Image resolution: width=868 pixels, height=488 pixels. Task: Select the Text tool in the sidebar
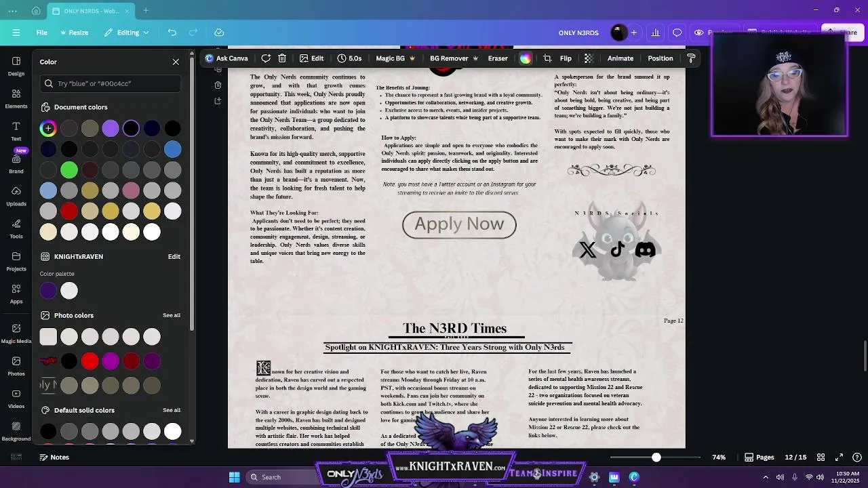tap(16, 131)
